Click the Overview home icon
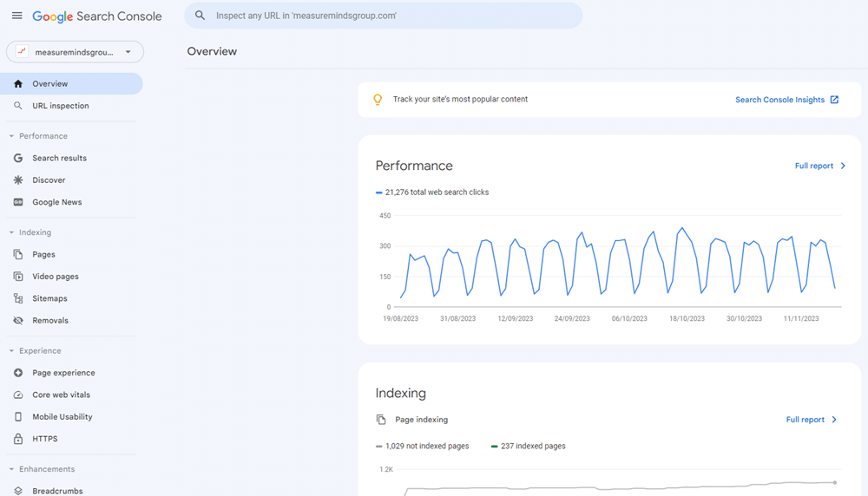The height and width of the screenshot is (496, 868). (x=18, y=83)
